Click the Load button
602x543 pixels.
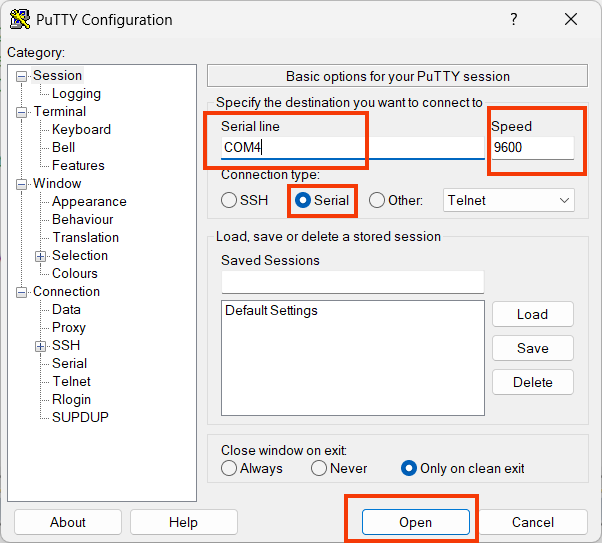tap(533, 314)
